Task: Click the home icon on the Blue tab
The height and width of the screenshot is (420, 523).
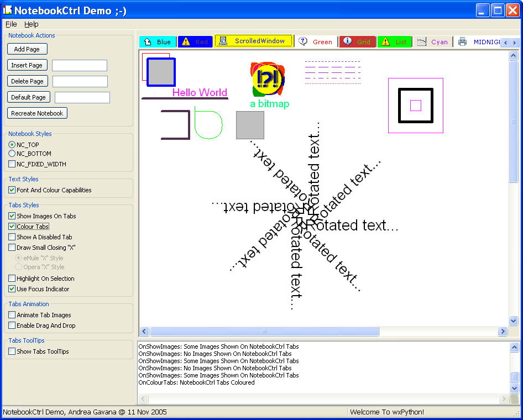Action: (148, 42)
